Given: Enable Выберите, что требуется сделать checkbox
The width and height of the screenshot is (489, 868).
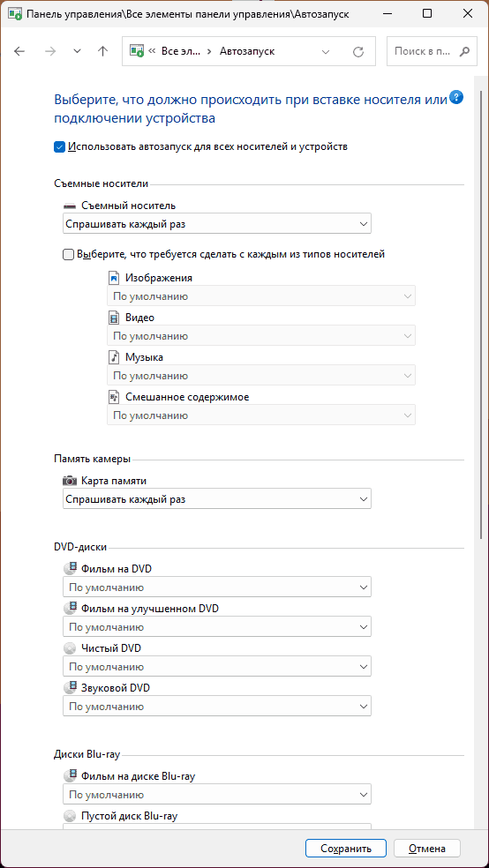Looking at the screenshot, I should pos(68,255).
